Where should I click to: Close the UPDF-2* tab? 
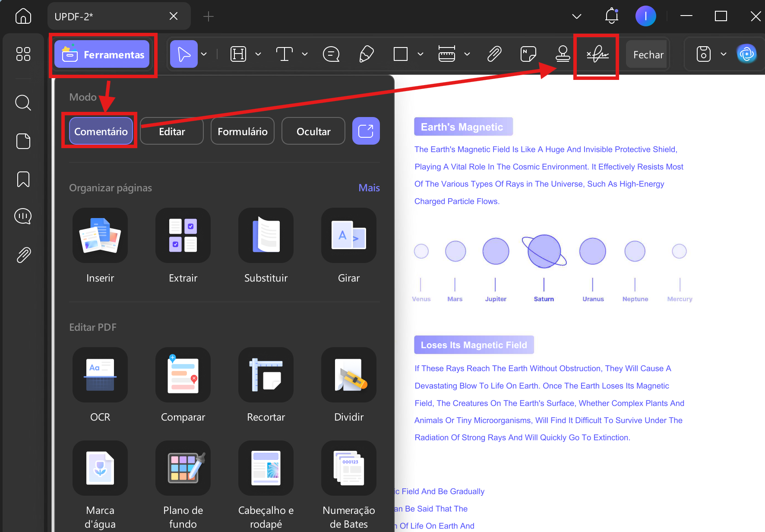click(x=174, y=16)
